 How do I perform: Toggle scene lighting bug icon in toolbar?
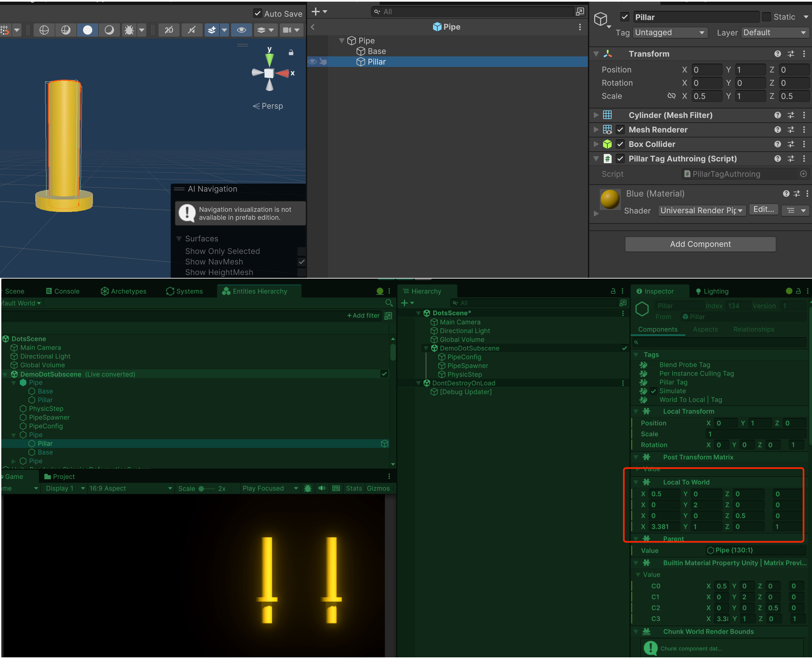coord(129,30)
